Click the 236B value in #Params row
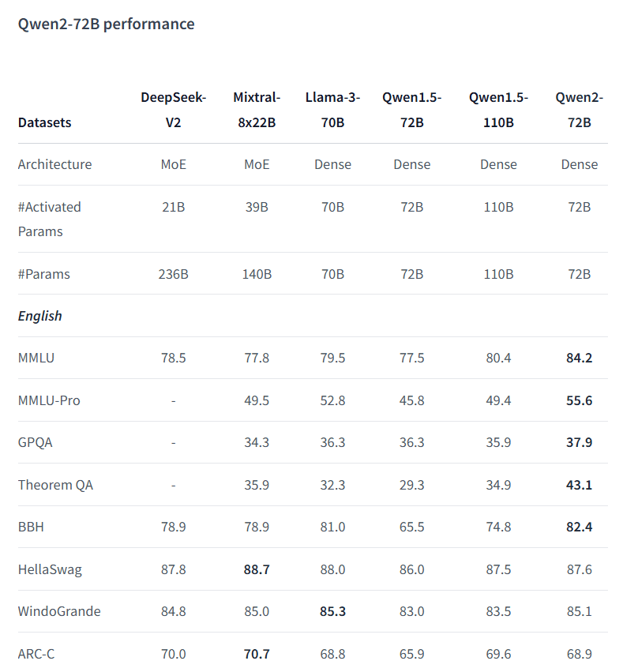This screenshot has height=672, width=638. [173, 274]
